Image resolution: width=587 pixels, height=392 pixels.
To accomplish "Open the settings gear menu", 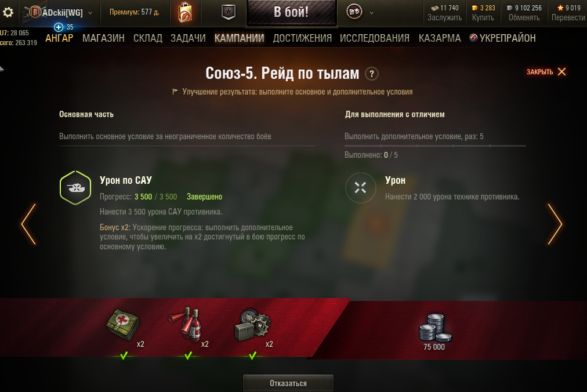I will (x=8, y=12).
